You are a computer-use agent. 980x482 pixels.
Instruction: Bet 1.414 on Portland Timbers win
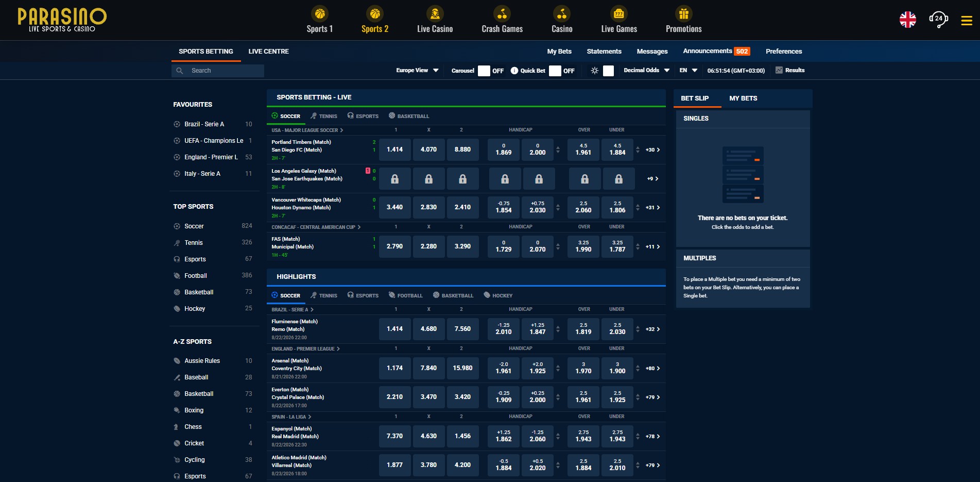click(x=394, y=149)
